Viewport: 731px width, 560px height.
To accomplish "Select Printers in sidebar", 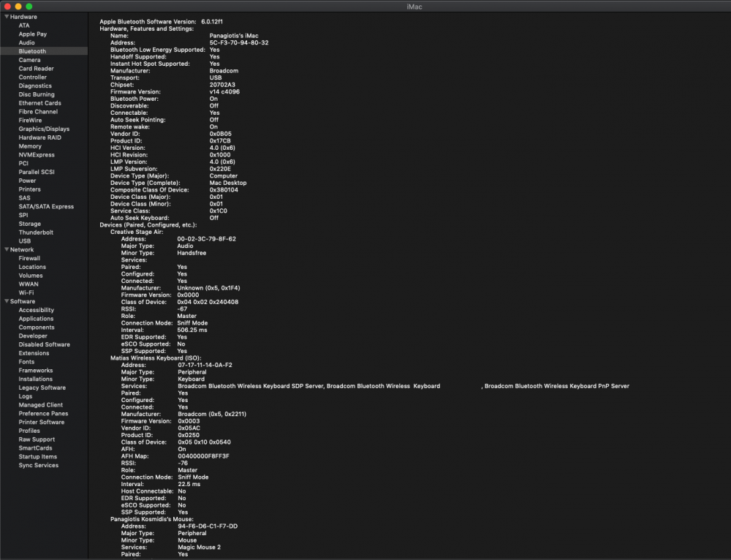I will 29,189.
